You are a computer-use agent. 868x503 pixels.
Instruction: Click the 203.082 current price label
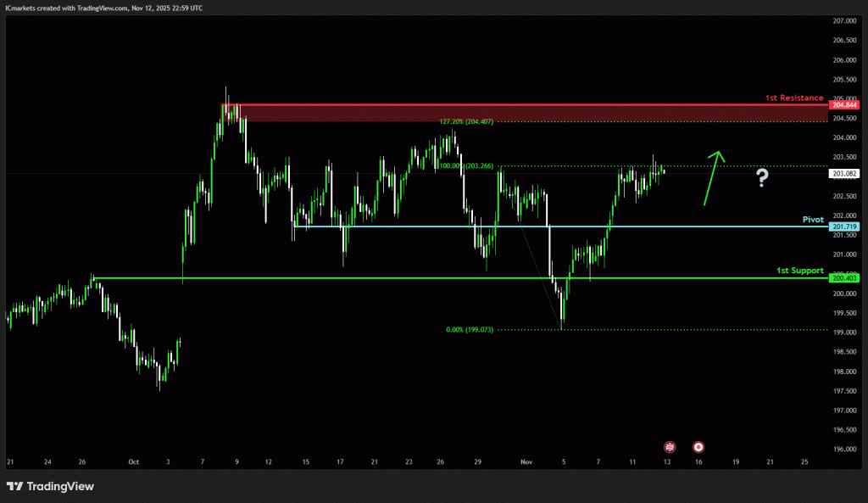pos(845,173)
